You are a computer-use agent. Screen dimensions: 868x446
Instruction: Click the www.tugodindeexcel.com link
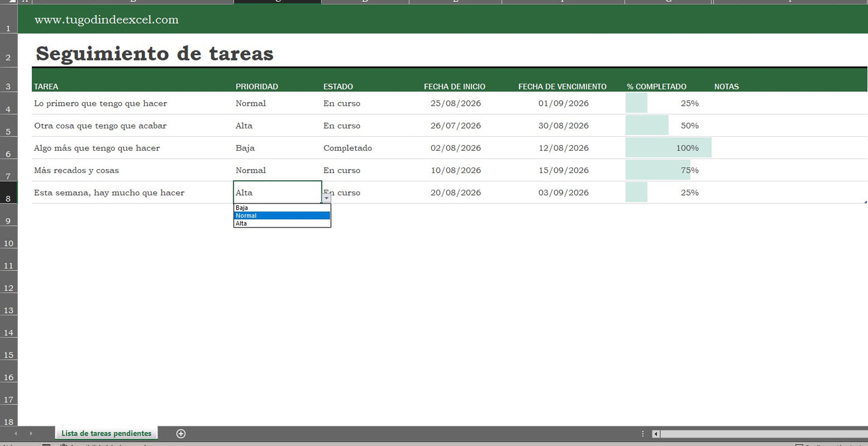coord(106,20)
